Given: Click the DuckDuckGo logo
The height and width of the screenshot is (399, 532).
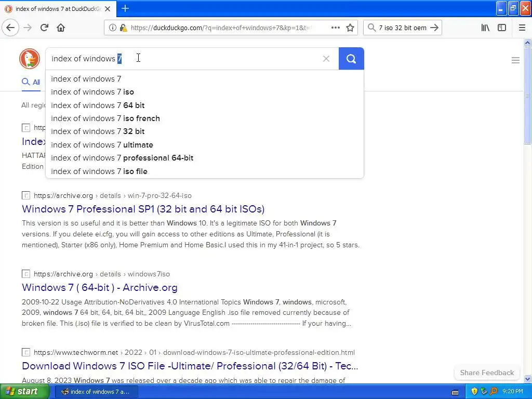Looking at the screenshot, I should pyautogui.click(x=30, y=59).
